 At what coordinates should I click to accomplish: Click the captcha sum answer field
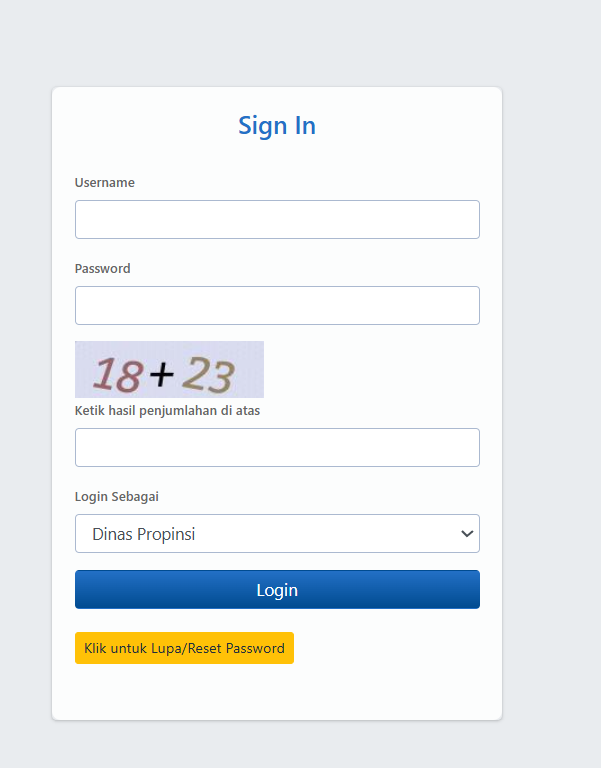(x=277, y=447)
